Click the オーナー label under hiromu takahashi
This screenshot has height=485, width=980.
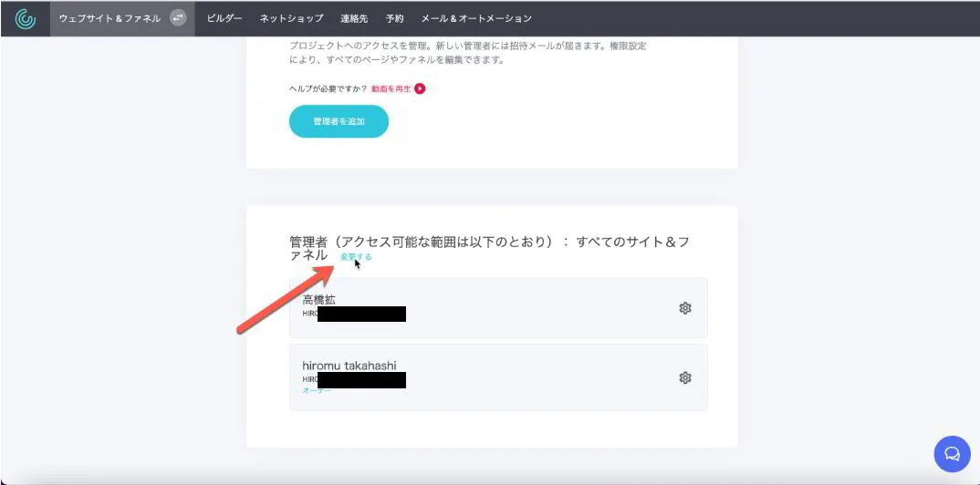317,390
